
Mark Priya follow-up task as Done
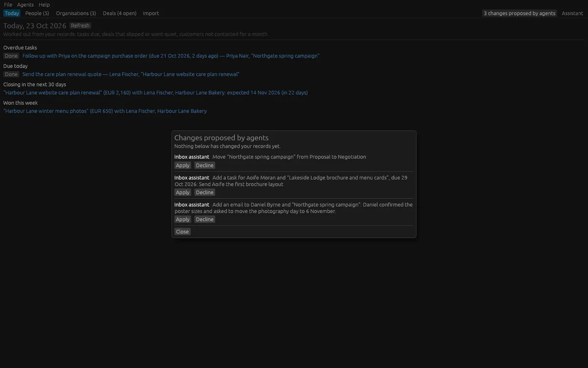[11, 56]
